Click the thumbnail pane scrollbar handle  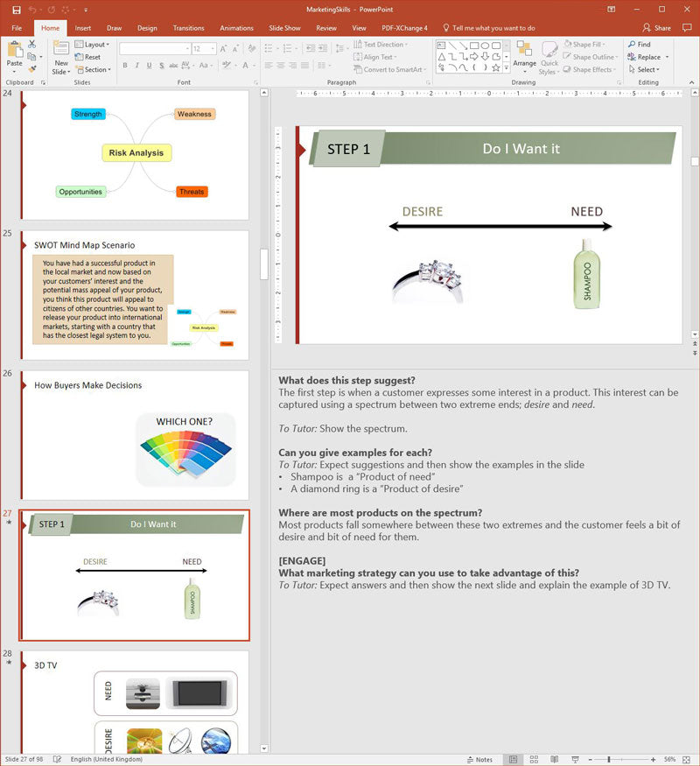click(x=264, y=264)
